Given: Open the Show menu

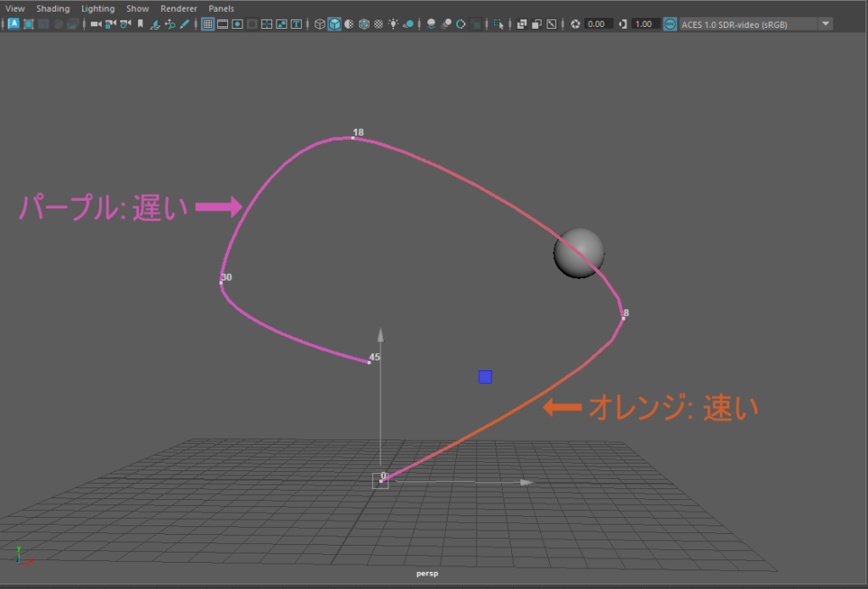Looking at the screenshot, I should tap(137, 8).
